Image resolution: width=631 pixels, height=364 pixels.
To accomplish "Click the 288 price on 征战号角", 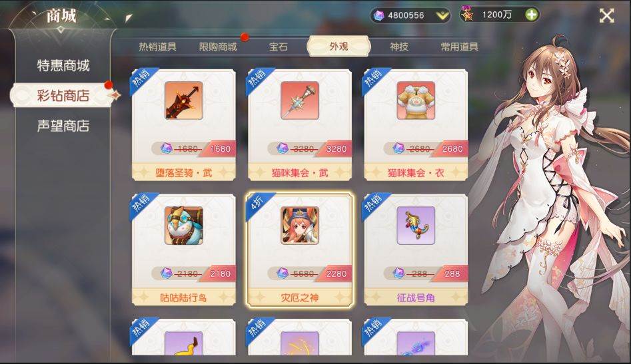I will (452, 273).
